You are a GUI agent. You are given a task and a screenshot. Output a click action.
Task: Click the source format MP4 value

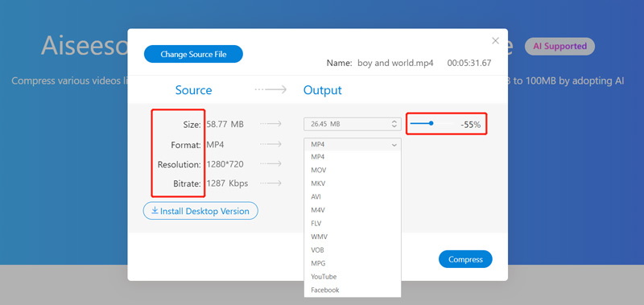coord(215,145)
